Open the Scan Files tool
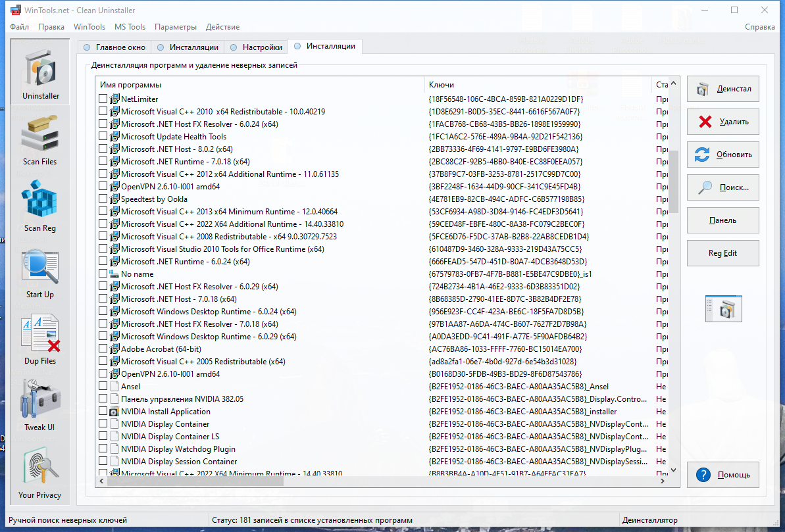The width and height of the screenshot is (785, 532). (39, 140)
